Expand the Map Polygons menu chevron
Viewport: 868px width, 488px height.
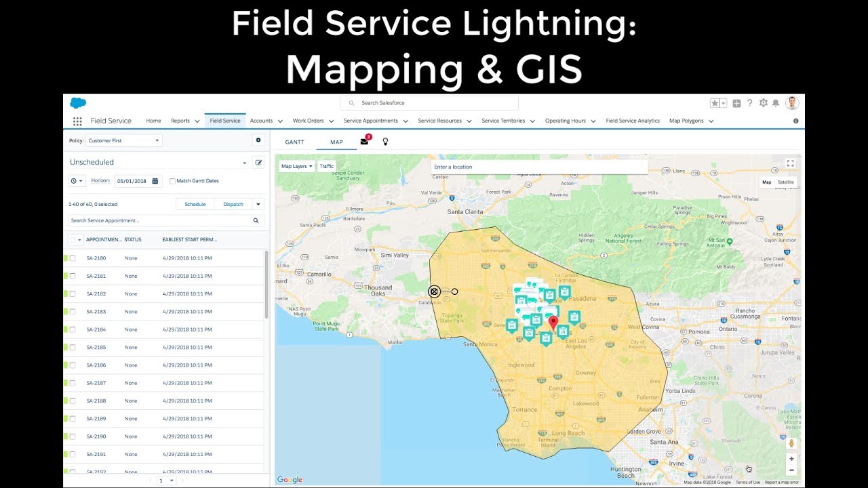pos(711,121)
